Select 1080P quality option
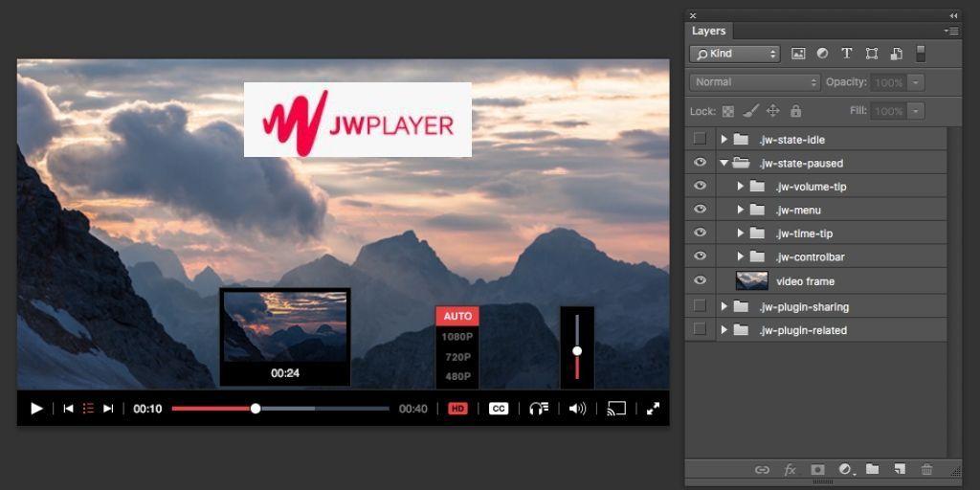The width and height of the screenshot is (980, 490). (x=457, y=337)
